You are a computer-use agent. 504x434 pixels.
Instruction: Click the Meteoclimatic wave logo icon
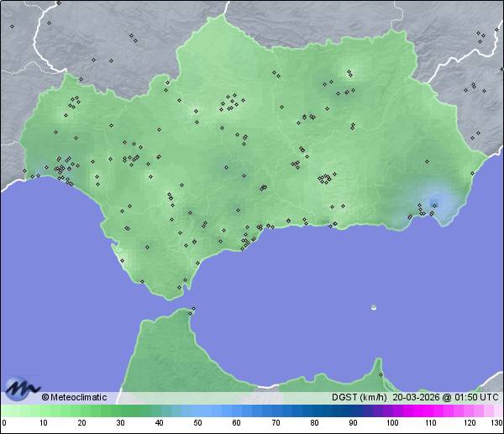point(22,389)
